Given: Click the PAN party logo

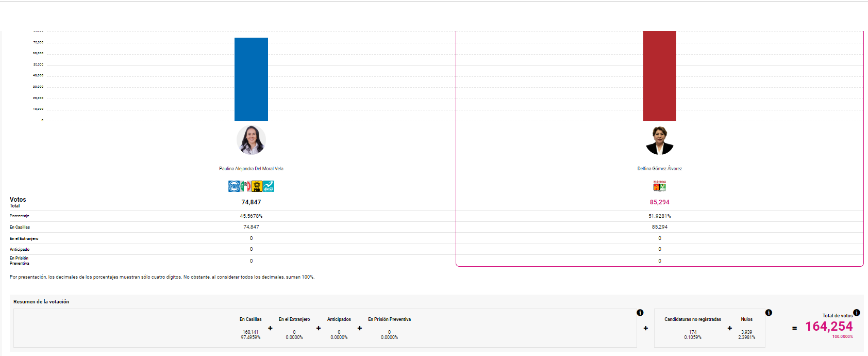Looking at the screenshot, I should pos(233,186).
